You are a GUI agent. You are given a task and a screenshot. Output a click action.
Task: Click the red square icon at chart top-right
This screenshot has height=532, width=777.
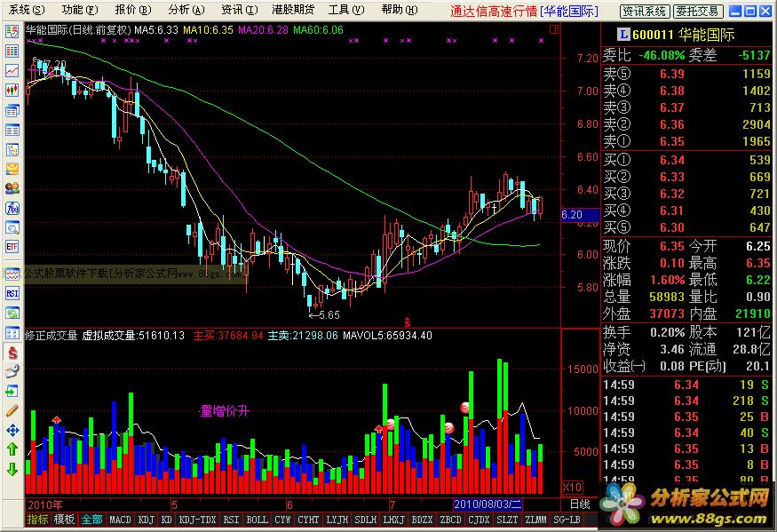(x=554, y=29)
